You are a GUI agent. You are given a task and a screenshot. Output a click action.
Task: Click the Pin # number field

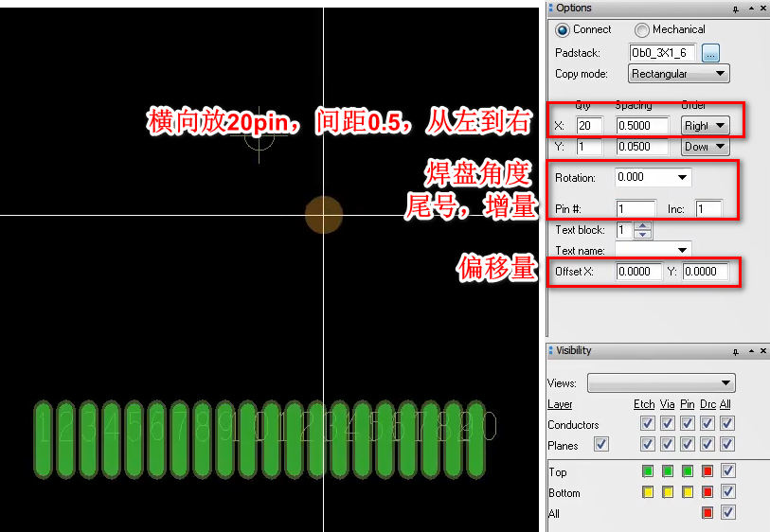coord(635,208)
